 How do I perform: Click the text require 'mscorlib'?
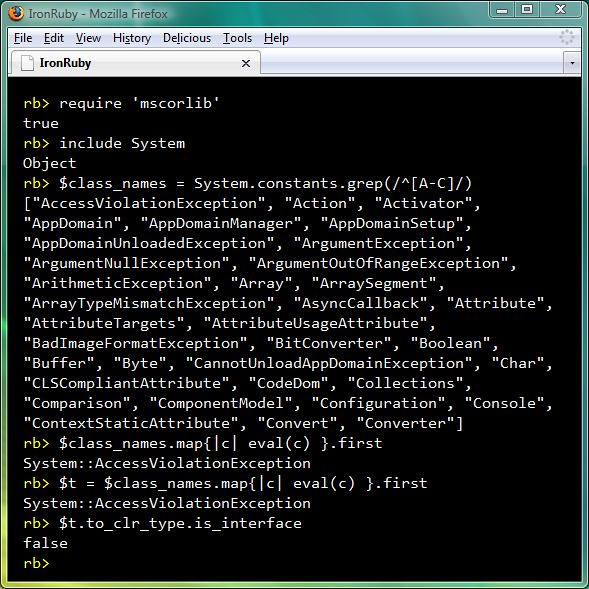pos(139,103)
